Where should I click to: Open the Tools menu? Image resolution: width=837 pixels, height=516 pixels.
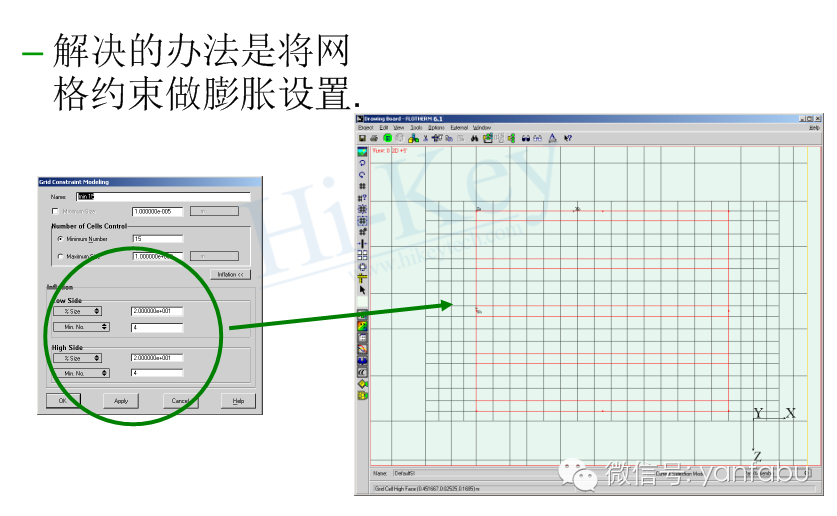[416, 128]
